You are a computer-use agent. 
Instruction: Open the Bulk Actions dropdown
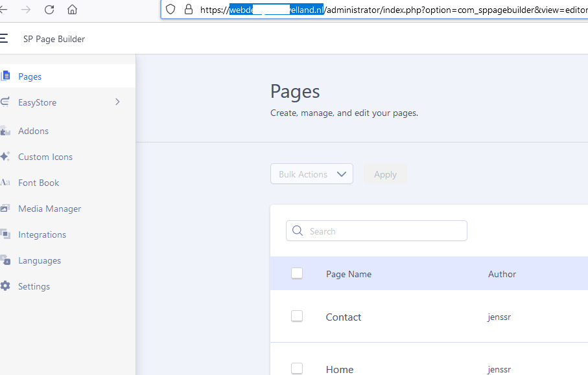coord(312,174)
